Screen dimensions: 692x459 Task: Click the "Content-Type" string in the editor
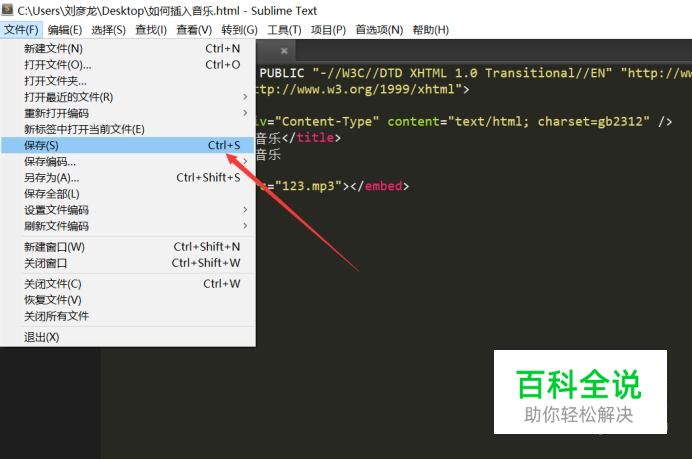327,121
